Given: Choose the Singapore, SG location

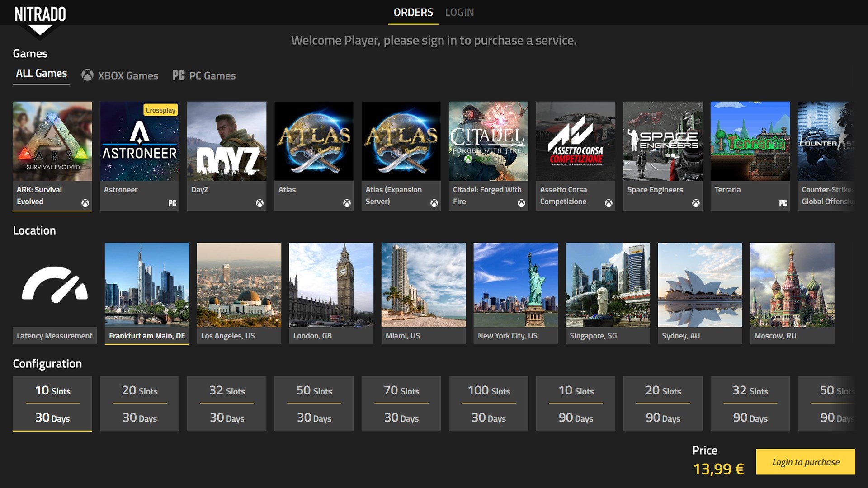Looking at the screenshot, I should coord(608,293).
